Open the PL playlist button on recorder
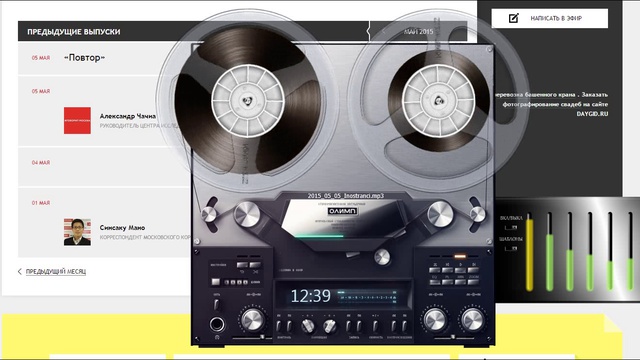This screenshot has width=640, height=360. coord(447,282)
